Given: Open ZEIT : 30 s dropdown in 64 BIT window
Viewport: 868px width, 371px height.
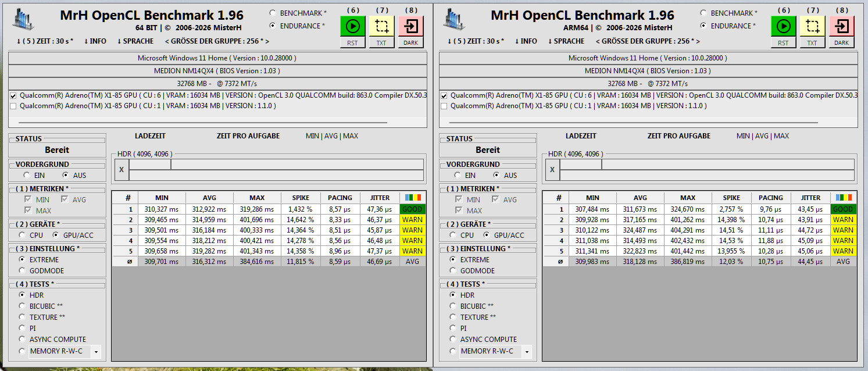Looking at the screenshot, I should 45,41.
